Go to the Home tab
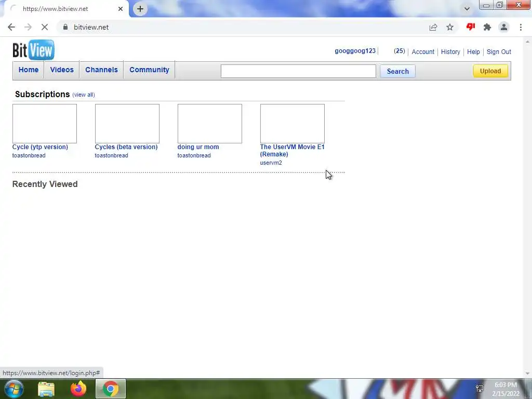 29,70
